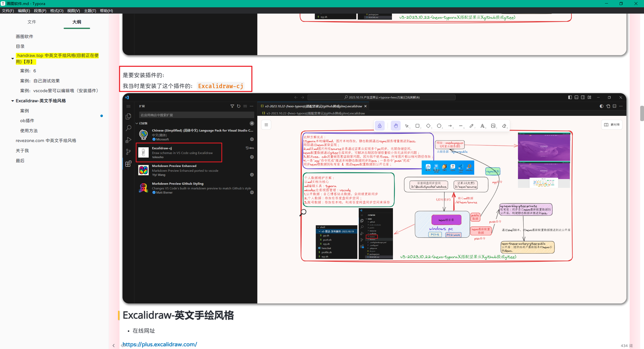The image size is (644, 349).
Task: Open Extensions icon in VS Code activity bar
Action: pos(128,164)
